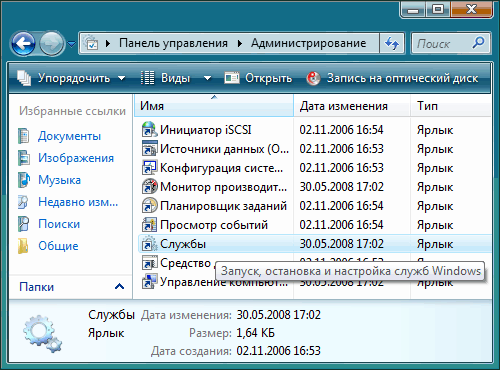Image resolution: width=500 pixels, height=370 pixels.
Task: Select Планировщик заданий item
Action: 223,206
